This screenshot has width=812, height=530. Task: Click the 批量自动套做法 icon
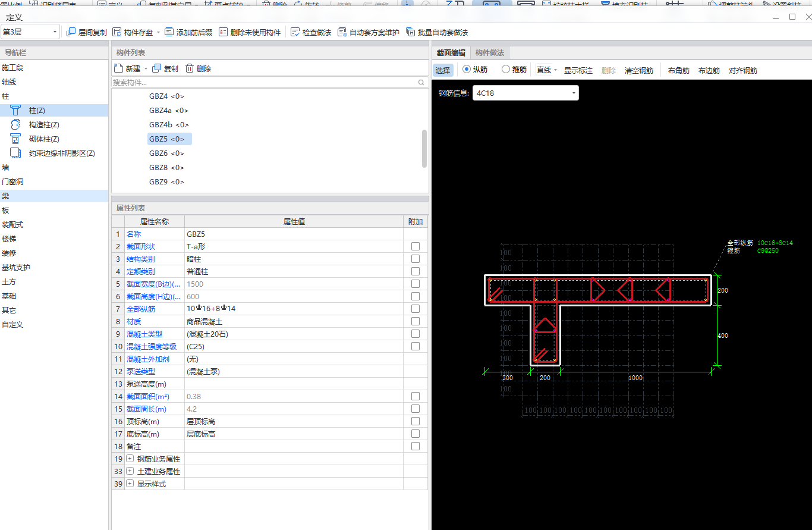(411, 32)
